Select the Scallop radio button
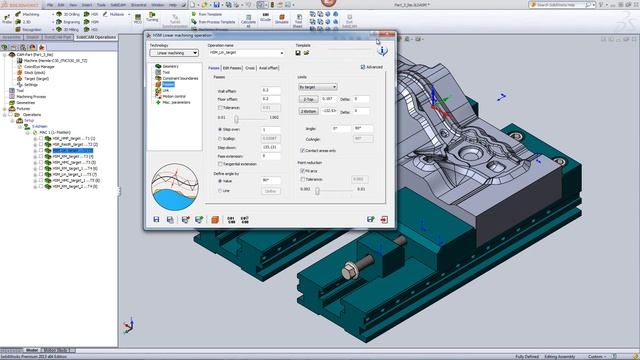The image size is (640, 360). (x=220, y=139)
